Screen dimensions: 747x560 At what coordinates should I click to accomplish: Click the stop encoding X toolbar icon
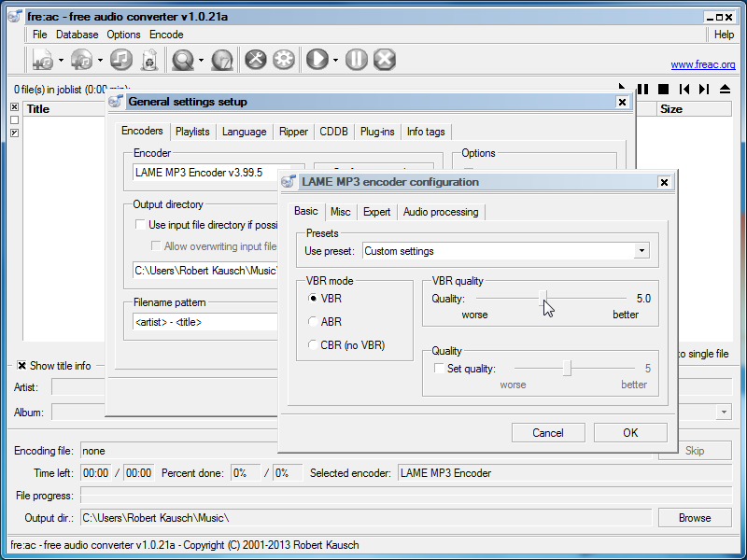(x=384, y=60)
